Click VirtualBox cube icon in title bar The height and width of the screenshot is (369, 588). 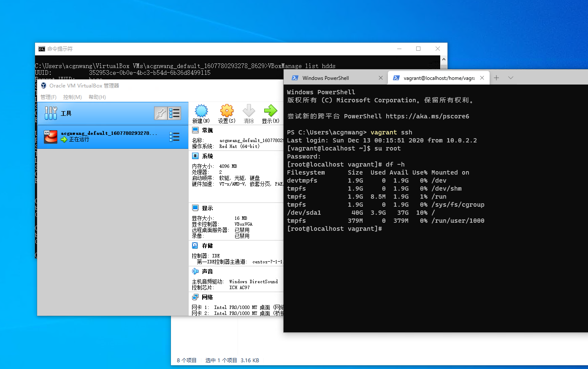click(43, 85)
